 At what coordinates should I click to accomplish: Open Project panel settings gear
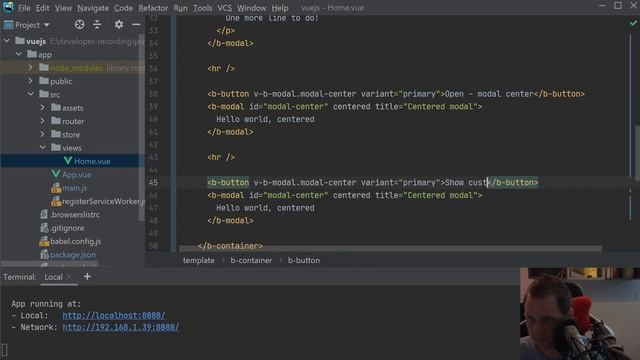click(x=118, y=24)
